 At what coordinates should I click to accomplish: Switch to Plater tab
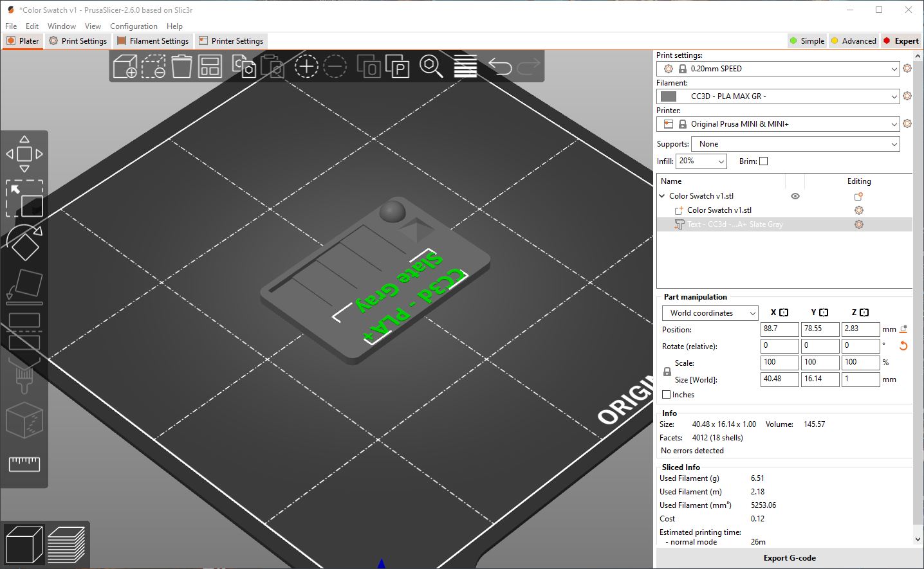click(23, 41)
